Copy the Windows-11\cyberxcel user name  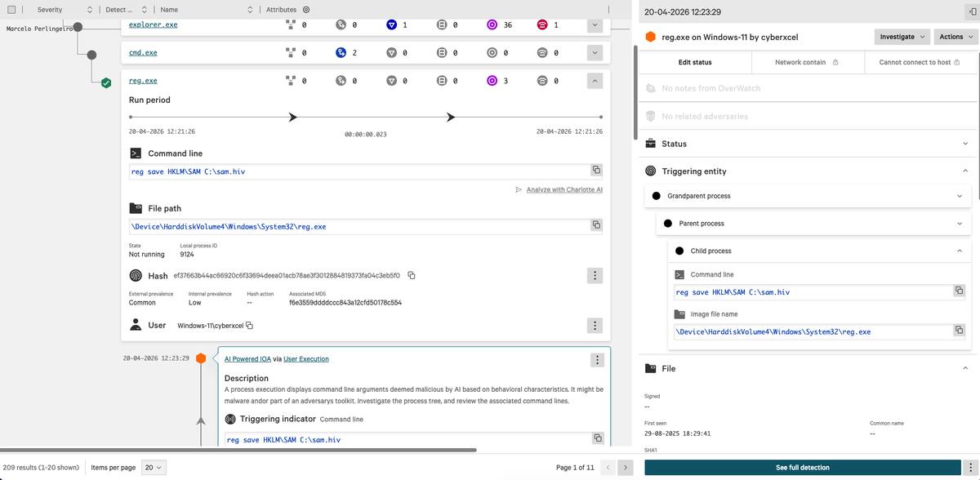coord(249,326)
